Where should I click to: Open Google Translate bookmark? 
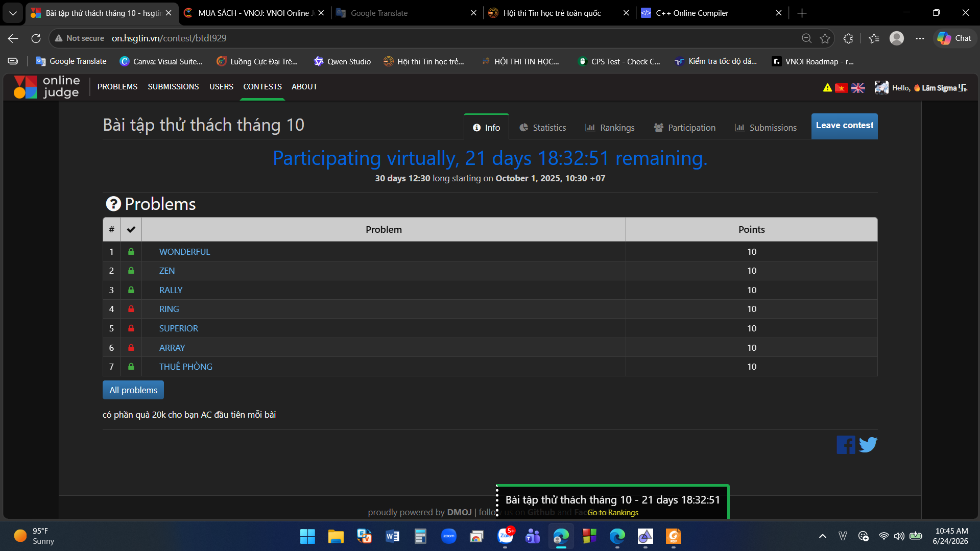pyautogui.click(x=71, y=61)
